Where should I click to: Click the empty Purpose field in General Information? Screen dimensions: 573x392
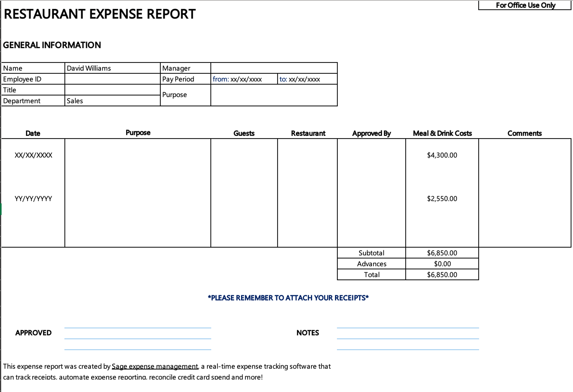click(x=274, y=95)
